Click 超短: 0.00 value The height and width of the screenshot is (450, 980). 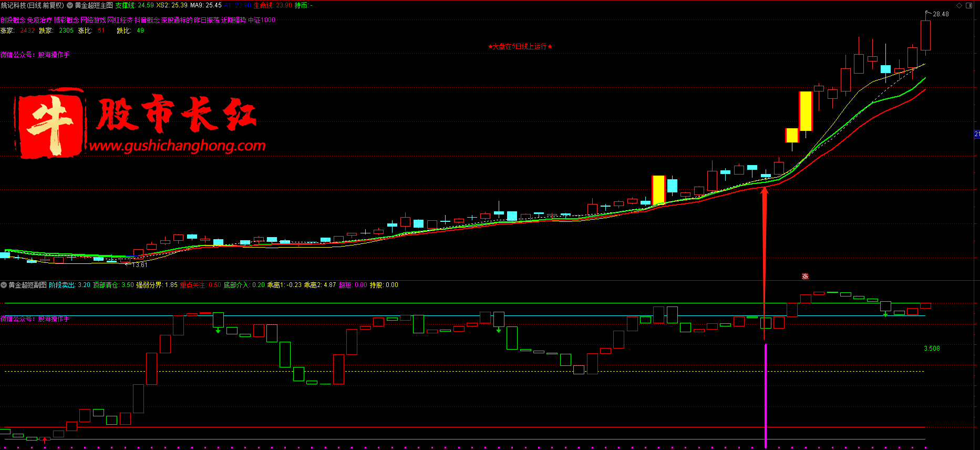353,285
